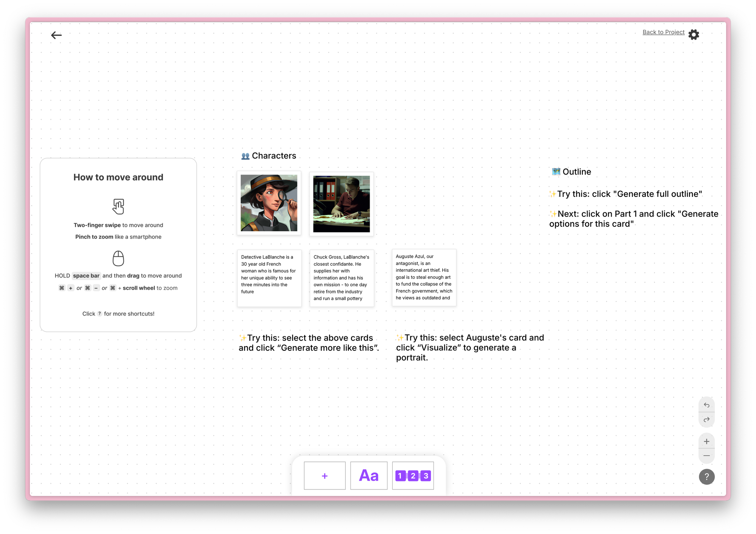The image size is (756, 534).
Task: Select the Auguste Azul antagonist card
Action: pyautogui.click(x=424, y=277)
